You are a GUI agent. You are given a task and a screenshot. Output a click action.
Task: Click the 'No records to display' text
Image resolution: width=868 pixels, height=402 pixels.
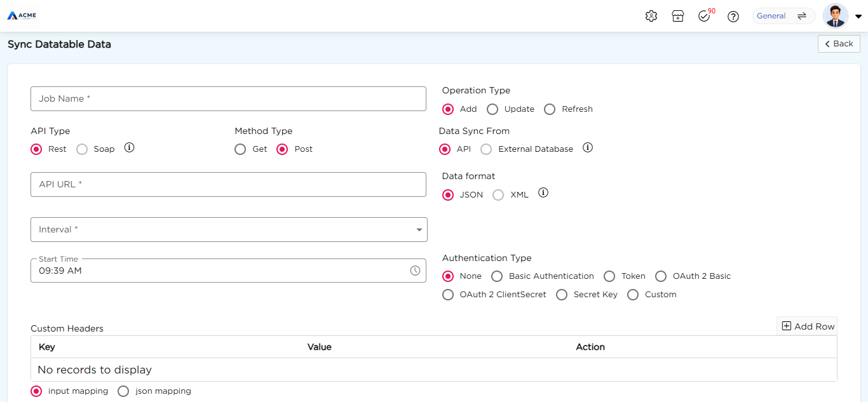pos(95,370)
